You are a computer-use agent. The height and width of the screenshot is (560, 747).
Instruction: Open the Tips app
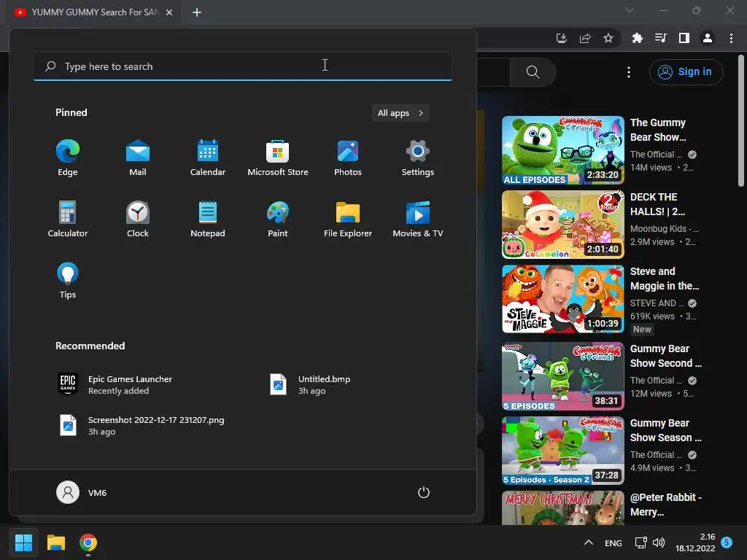(x=68, y=281)
